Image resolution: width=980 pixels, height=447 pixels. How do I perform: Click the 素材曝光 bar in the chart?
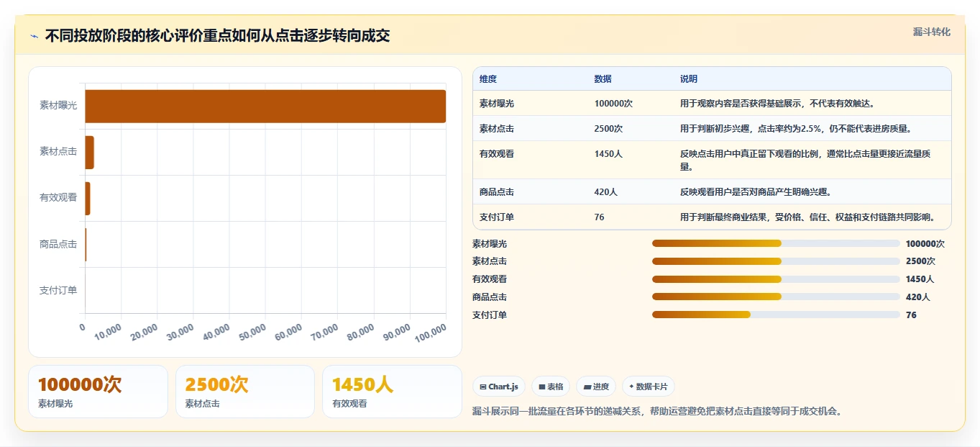pyautogui.click(x=265, y=106)
